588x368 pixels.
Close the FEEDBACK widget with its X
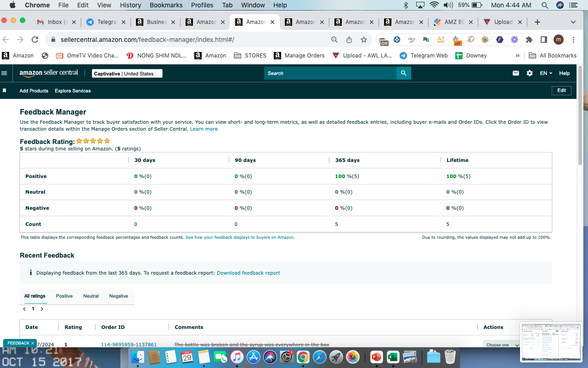pyautogui.click(x=33, y=343)
